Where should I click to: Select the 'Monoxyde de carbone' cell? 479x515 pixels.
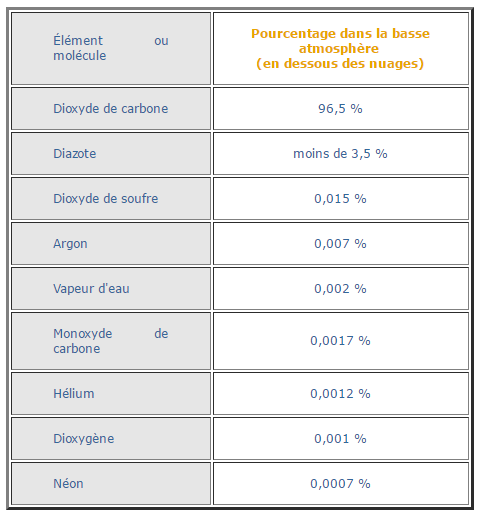111,341
